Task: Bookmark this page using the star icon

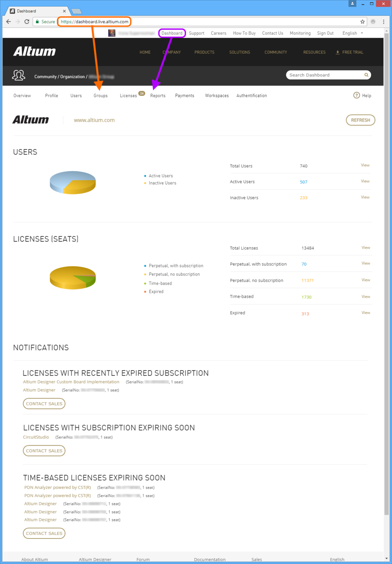Action: [x=363, y=22]
